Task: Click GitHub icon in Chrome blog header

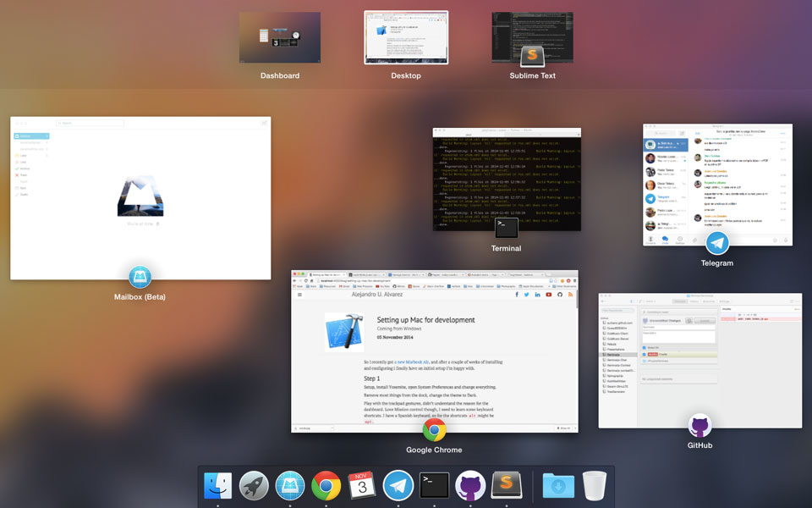Action: click(x=559, y=295)
